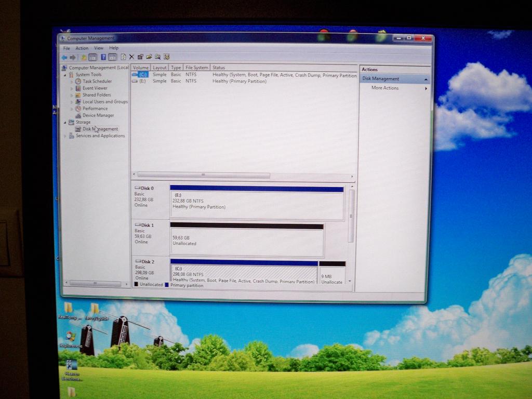This screenshot has height=399, width=532.
Task: Click the open-folder toolbar icon
Action: coord(149,57)
